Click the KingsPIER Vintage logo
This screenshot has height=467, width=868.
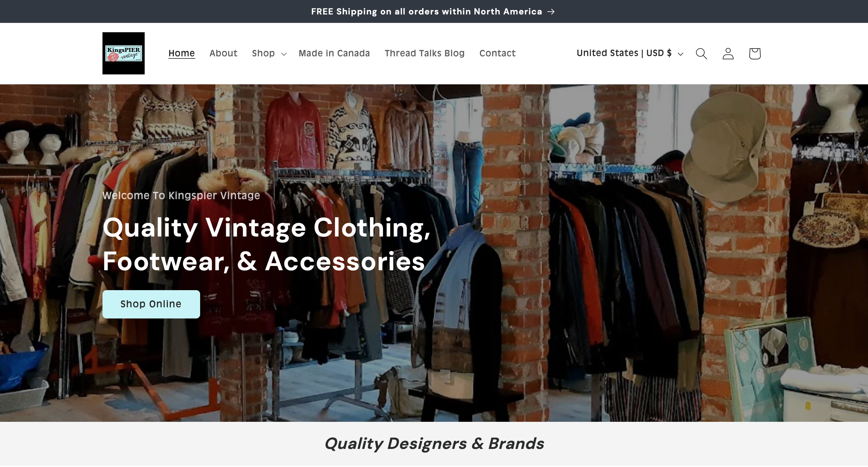pyautogui.click(x=123, y=53)
